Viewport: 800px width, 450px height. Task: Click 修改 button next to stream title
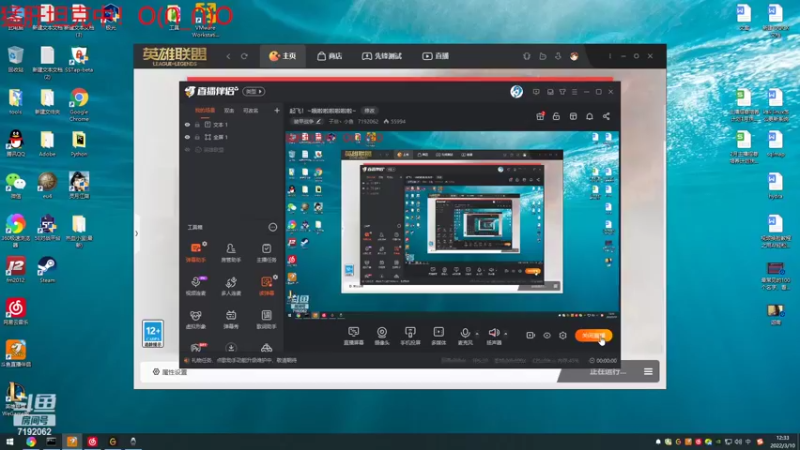(369, 111)
